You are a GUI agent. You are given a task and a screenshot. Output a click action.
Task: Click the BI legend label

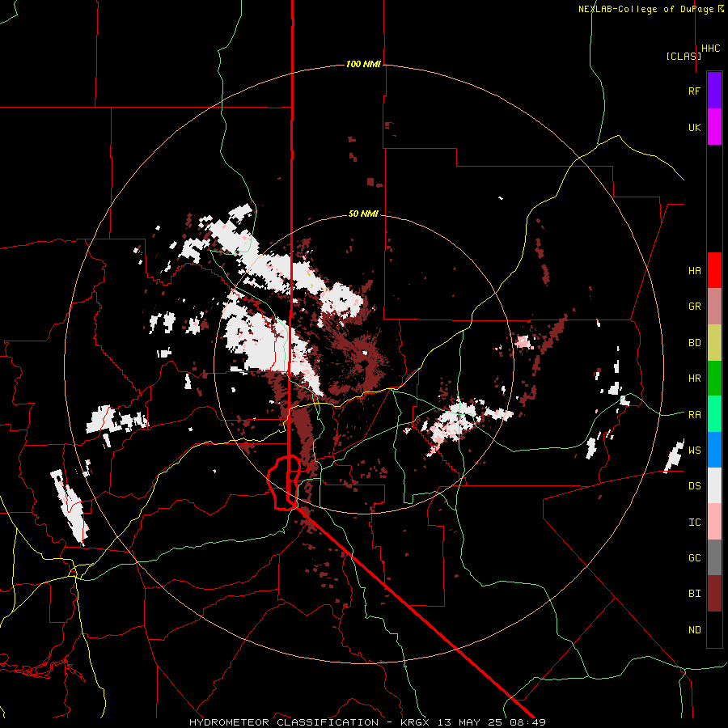click(x=694, y=594)
